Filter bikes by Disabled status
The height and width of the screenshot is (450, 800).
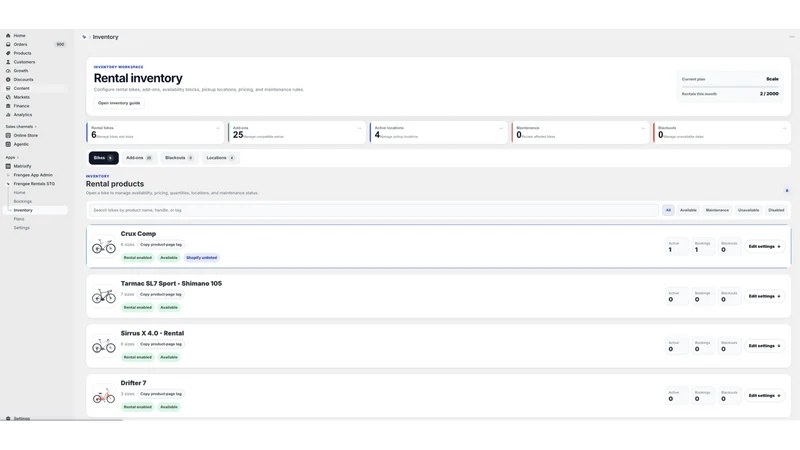pyautogui.click(x=776, y=210)
